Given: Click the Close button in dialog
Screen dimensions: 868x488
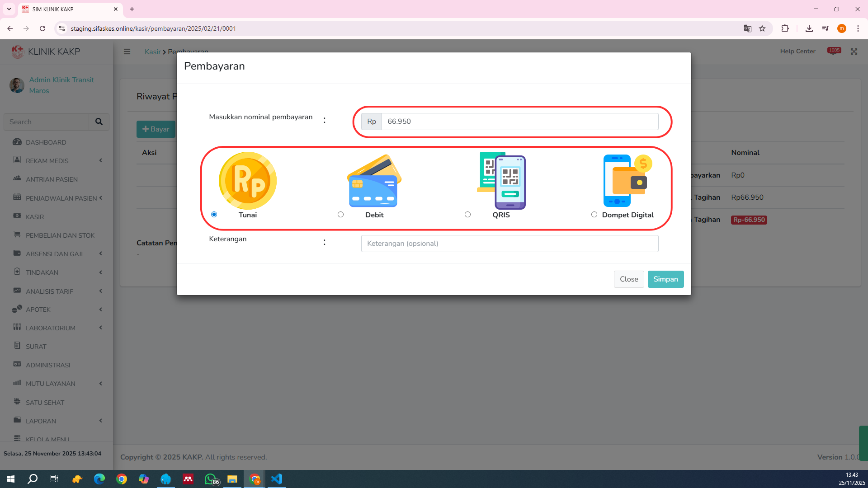Looking at the screenshot, I should 628,279.
